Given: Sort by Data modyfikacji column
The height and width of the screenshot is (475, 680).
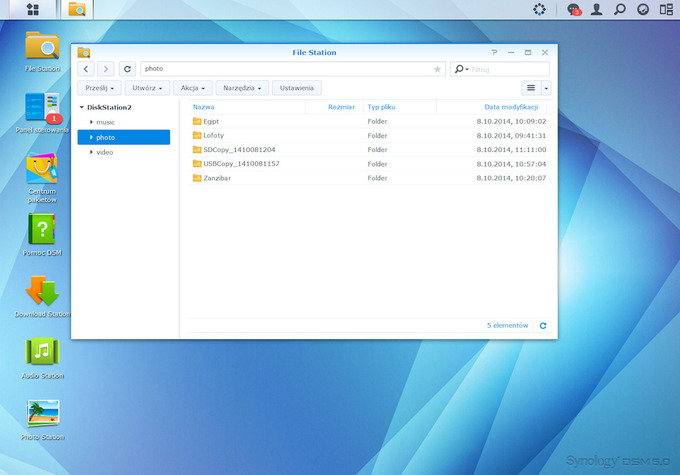Looking at the screenshot, I should [511, 107].
